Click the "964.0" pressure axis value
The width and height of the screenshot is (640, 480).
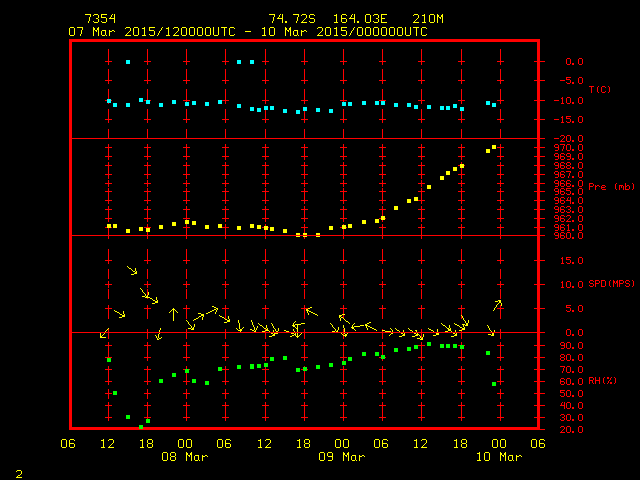[x=569, y=200]
